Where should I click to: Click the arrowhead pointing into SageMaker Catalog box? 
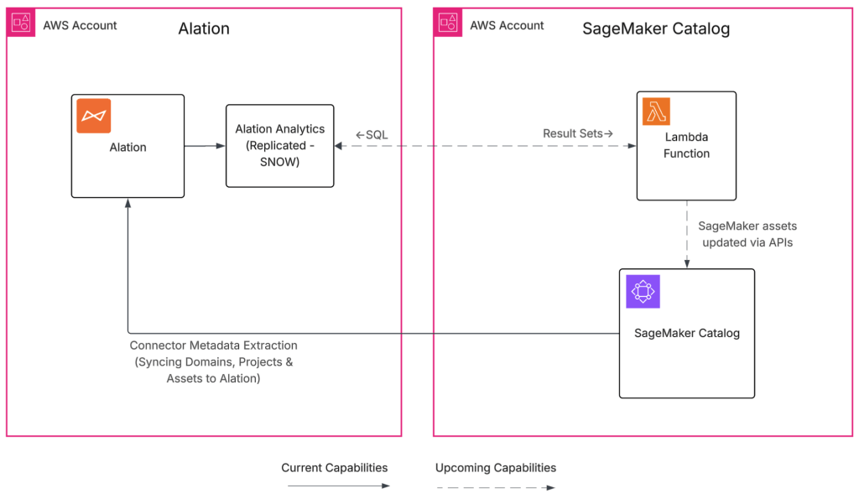tap(687, 263)
